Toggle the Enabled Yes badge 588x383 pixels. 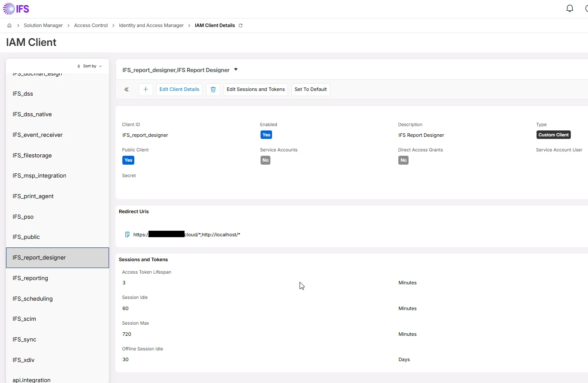266,135
